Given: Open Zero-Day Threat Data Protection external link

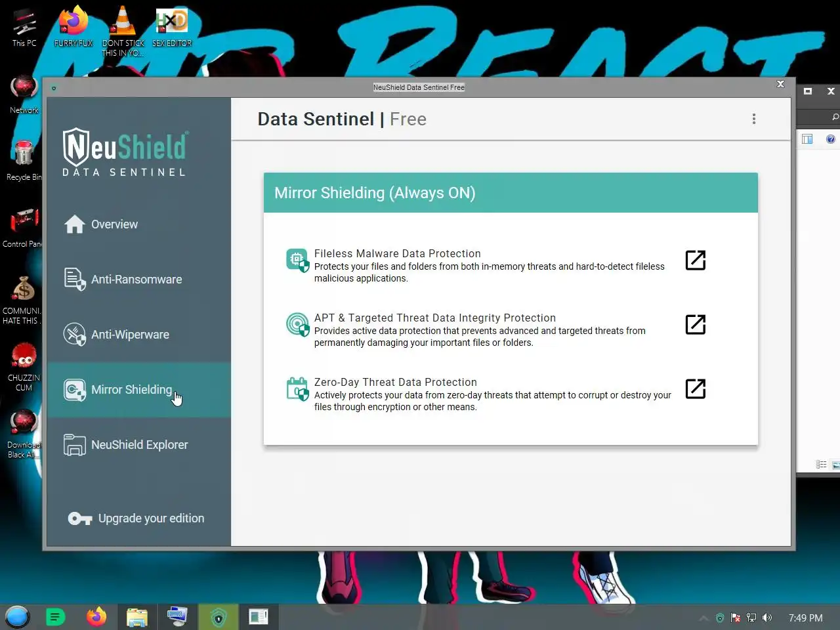Looking at the screenshot, I should (696, 388).
